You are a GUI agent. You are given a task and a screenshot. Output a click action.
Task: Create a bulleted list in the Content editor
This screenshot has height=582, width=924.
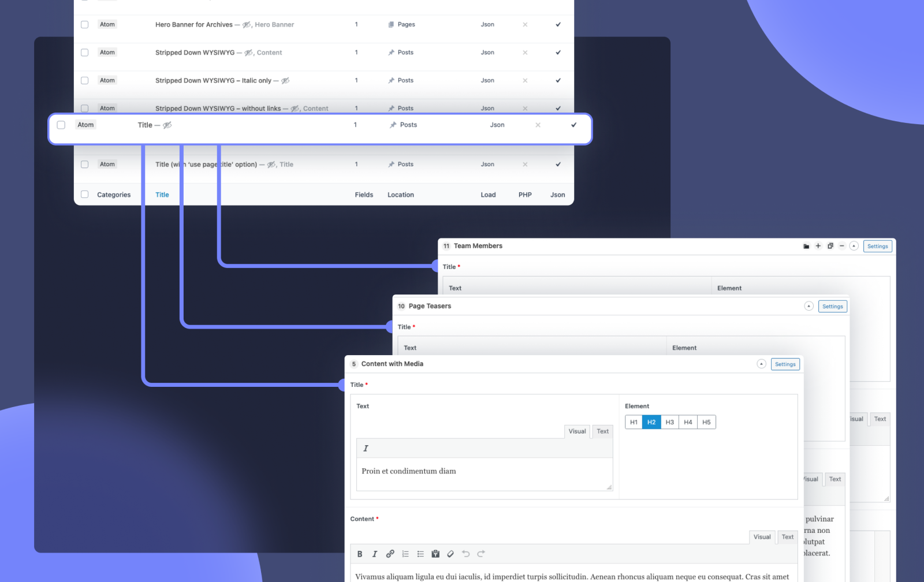[x=420, y=554]
